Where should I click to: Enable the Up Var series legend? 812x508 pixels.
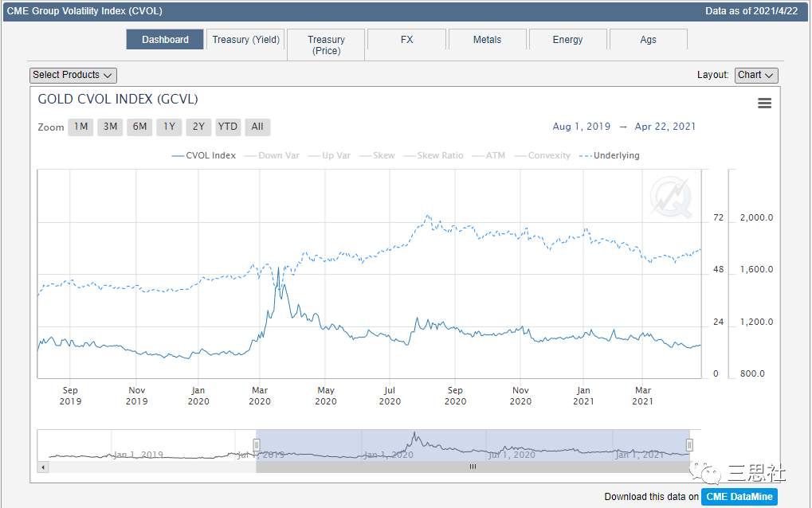coord(329,155)
